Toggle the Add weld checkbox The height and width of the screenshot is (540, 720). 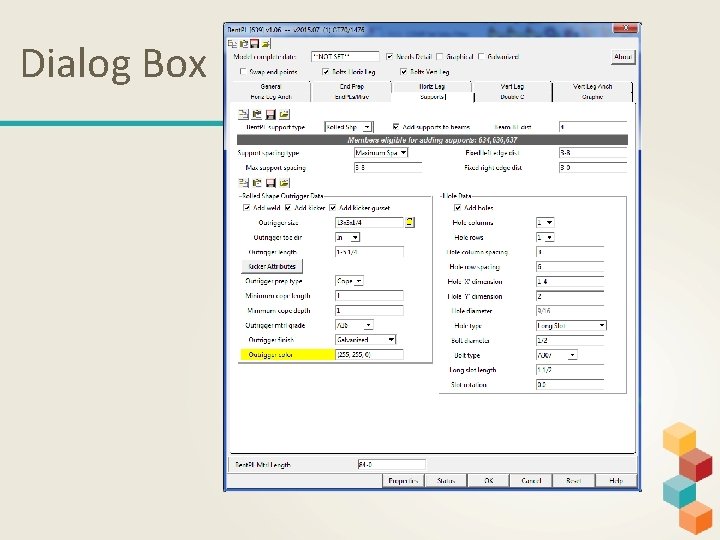click(247, 208)
